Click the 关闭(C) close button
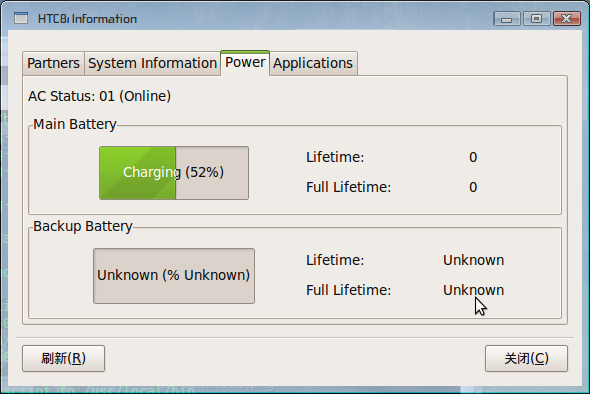590x394 pixels. coord(526,358)
